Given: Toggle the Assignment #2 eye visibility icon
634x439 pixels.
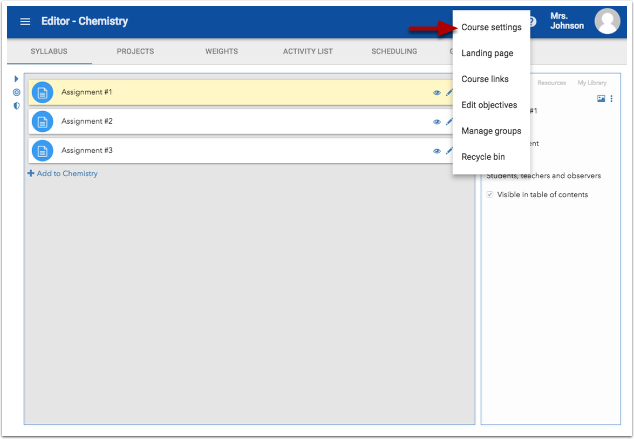Looking at the screenshot, I should 437,122.
